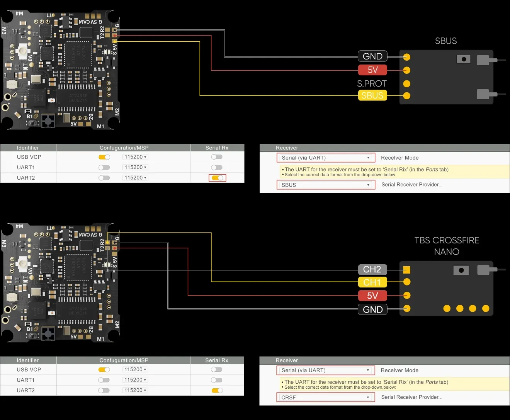The image size is (510, 420).
Task: Open the CRSF serial receiver provider dropdown
Action: (326, 397)
